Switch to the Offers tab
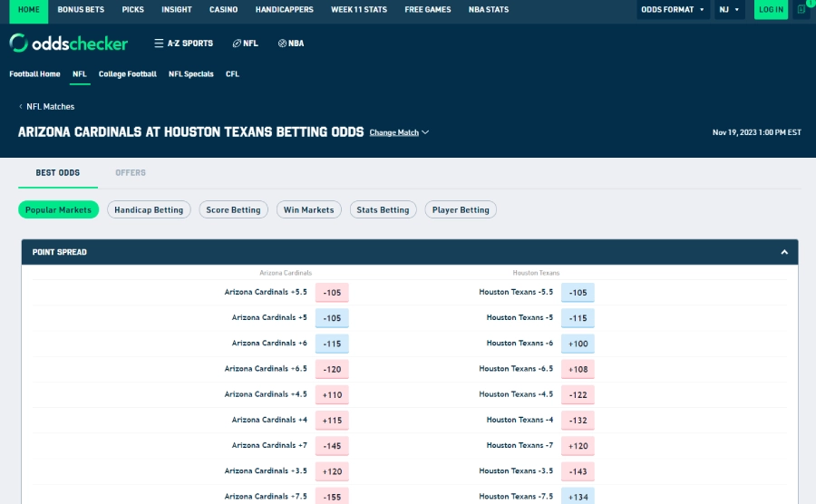Image resolution: width=816 pixels, height=504 pixels. tap(130, 172)
